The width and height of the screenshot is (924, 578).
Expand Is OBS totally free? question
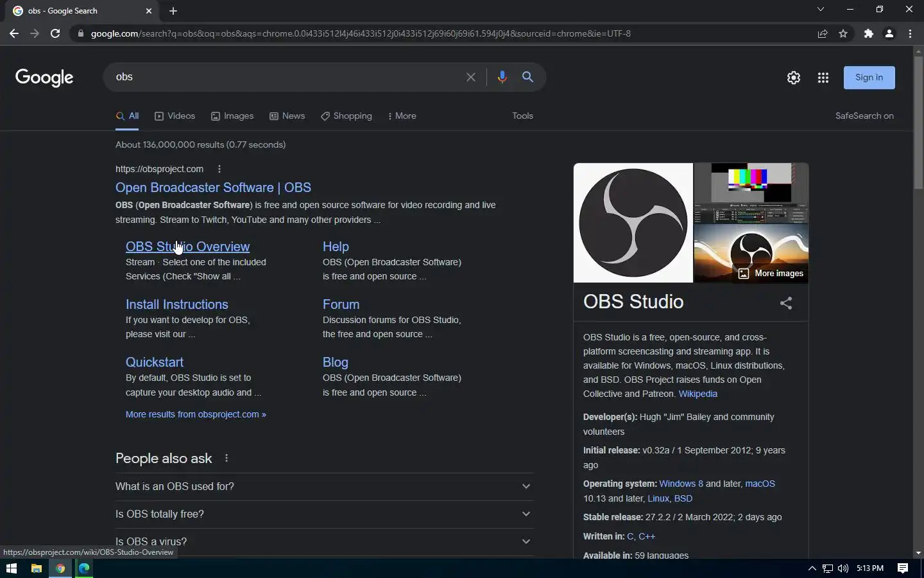324,514
